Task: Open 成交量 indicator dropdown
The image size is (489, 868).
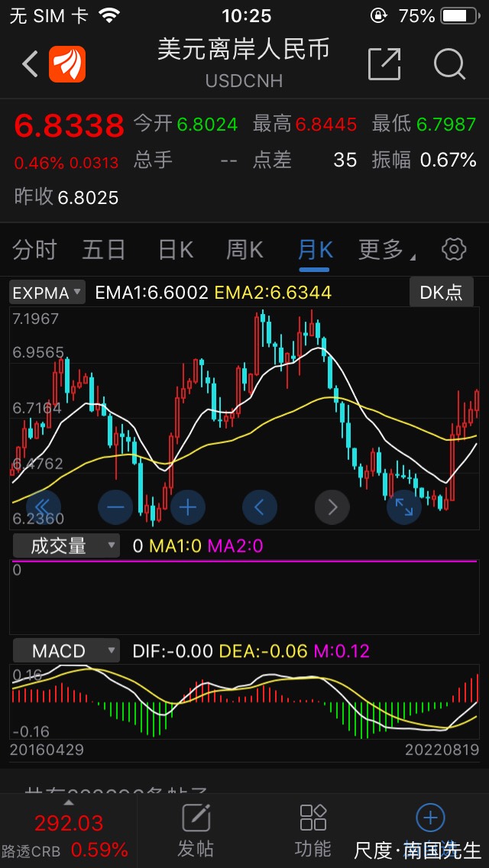Action: click(66, 546)
